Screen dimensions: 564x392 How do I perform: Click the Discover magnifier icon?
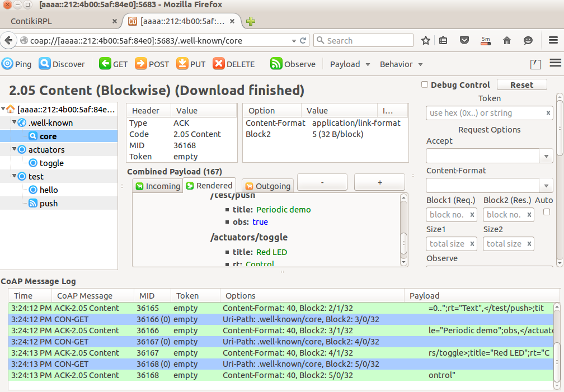coord(44,64)
